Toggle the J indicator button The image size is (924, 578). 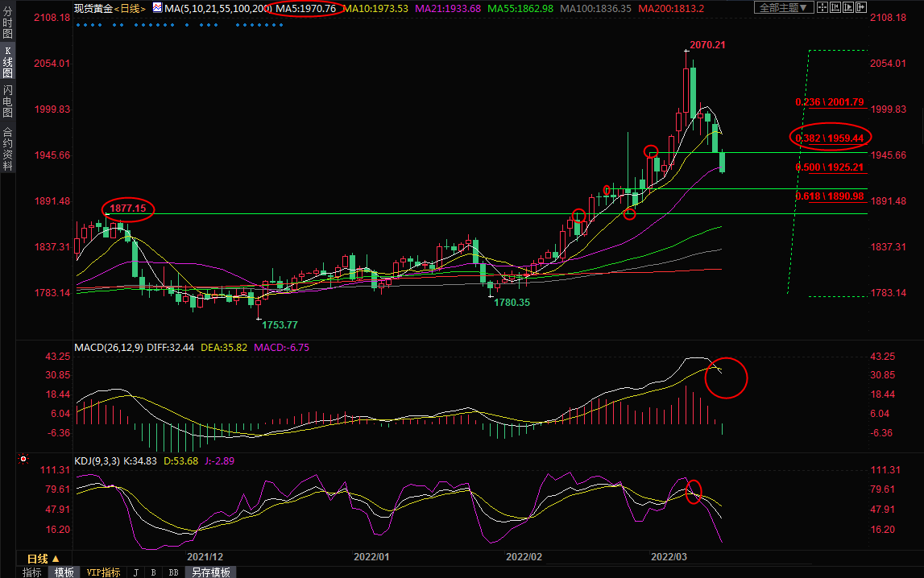point(135,572)
